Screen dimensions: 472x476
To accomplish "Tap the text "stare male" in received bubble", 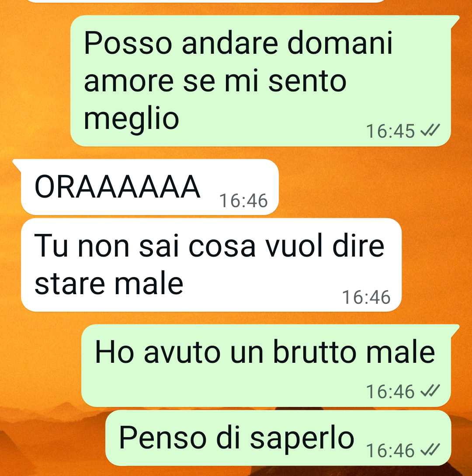I will pos(109,284).
